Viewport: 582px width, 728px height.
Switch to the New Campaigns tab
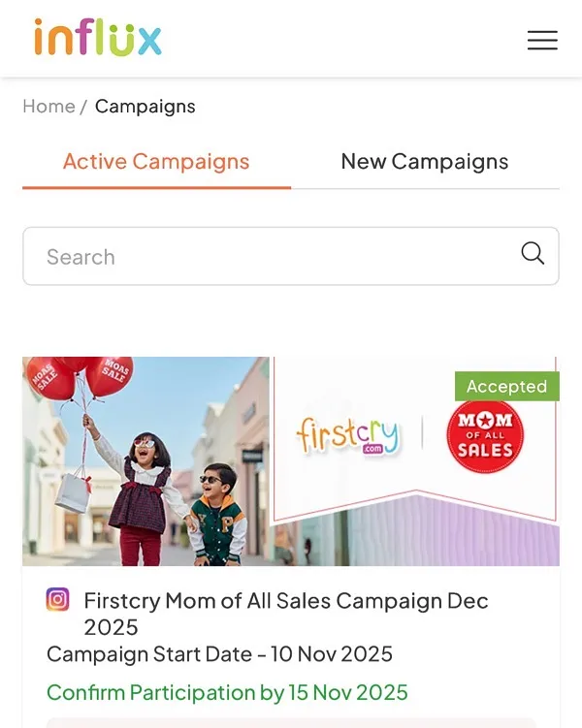pos(425,162)
